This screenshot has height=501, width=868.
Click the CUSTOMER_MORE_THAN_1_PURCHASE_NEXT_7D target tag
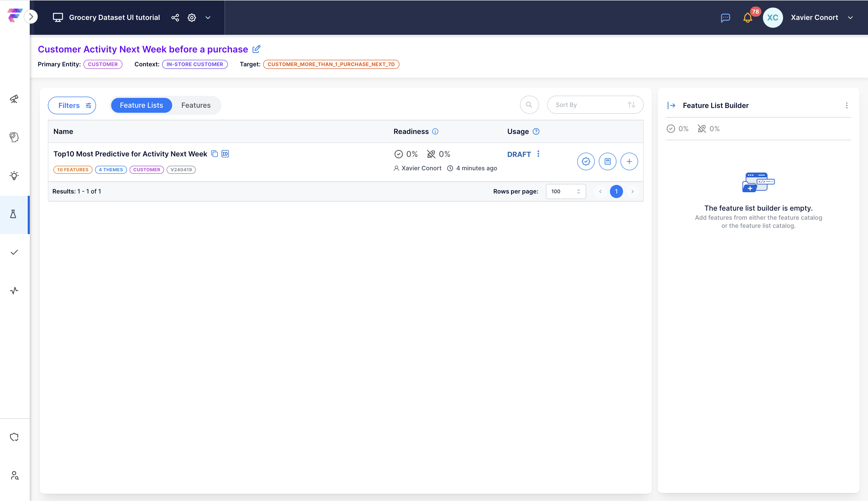click(x=331, y=64)
